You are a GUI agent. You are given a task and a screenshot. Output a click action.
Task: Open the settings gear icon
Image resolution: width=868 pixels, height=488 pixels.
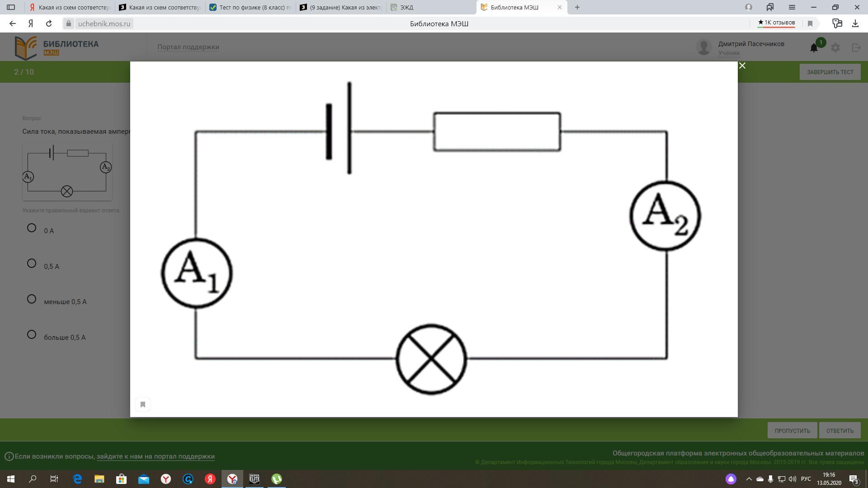[835, 47]
